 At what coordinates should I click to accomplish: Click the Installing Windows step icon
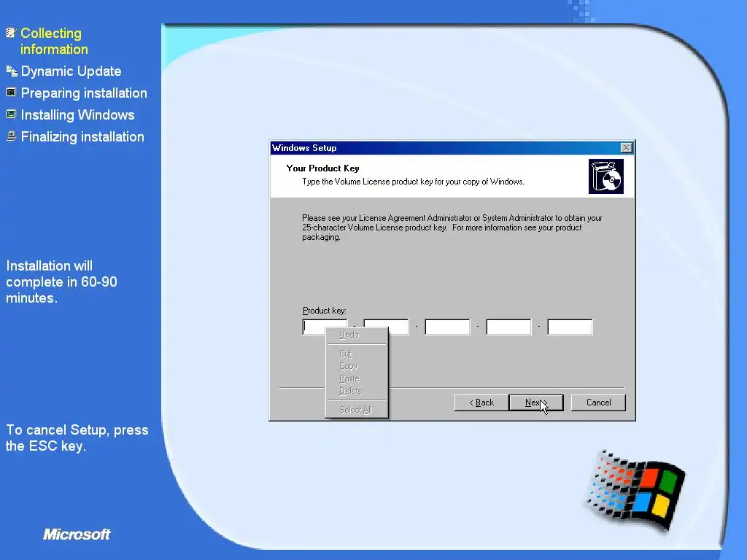[11, 114]
